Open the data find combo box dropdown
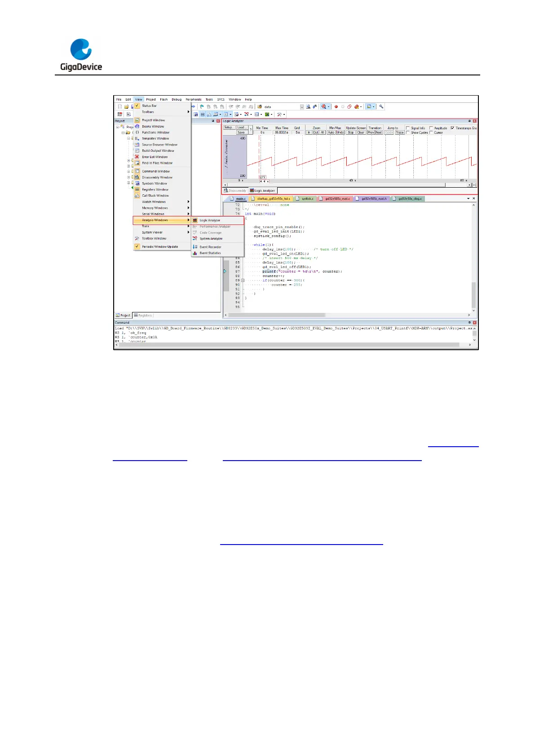This screenshot has width=535, height=756. tap(302, 107)
